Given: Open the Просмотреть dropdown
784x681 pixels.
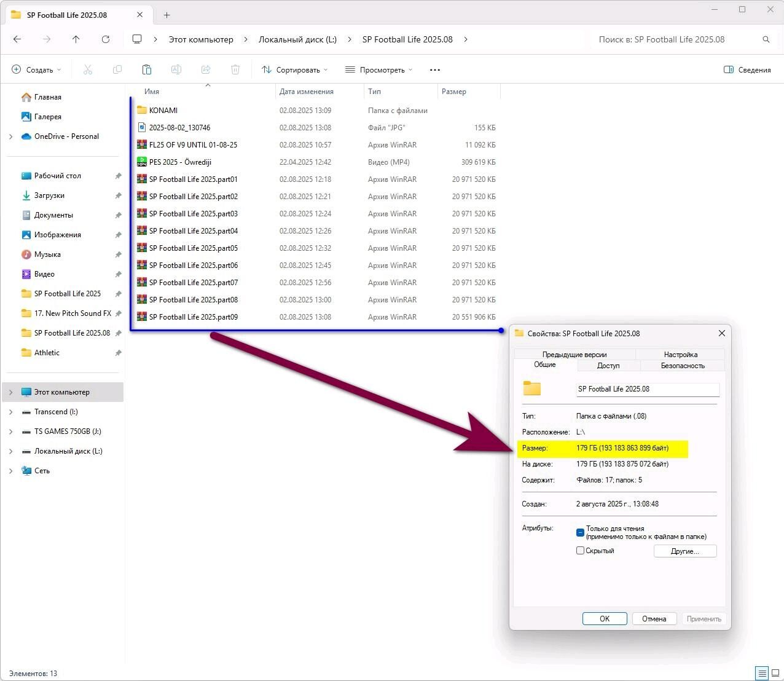Looking at the screenshot, I should tap(378, 69).
